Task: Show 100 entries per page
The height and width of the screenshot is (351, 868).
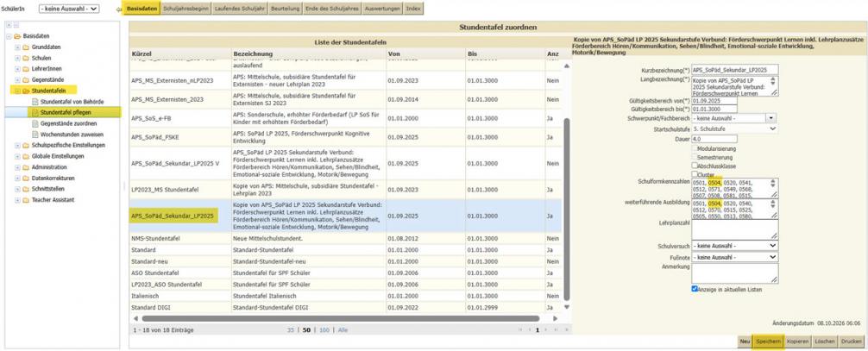Action: coord(324,330)
